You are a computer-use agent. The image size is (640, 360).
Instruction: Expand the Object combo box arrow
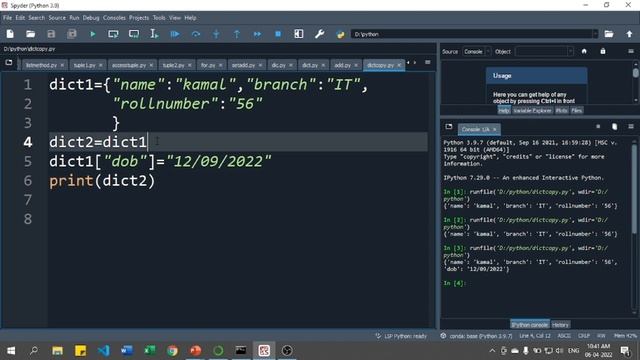(x=570, y=51)
